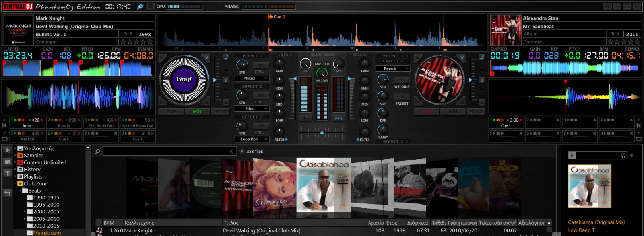Screen dimensions: 644x236
Task: Click the pitch reset 0 button on Mark Knight deck
Action: pos(226,80)
